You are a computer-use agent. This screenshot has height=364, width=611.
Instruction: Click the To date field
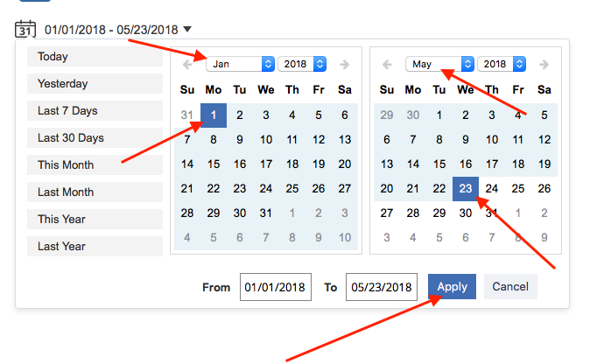[381, 287]
